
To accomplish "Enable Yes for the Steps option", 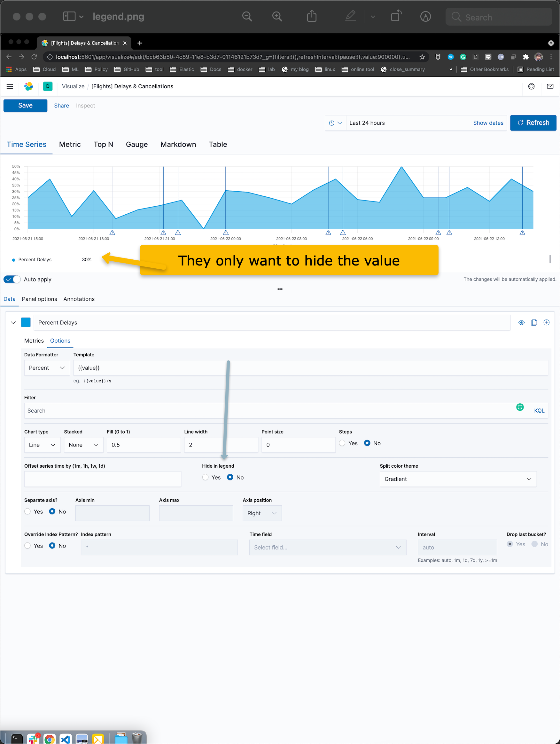I will coord(342,443).
